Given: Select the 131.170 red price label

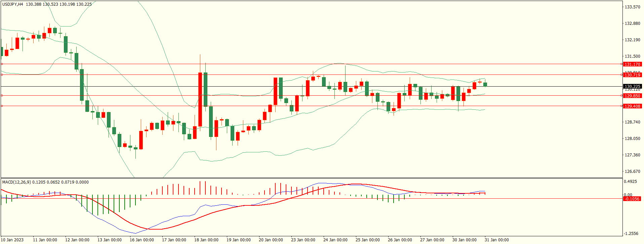Looking at the screenshot, I should (x=632, y=64).
